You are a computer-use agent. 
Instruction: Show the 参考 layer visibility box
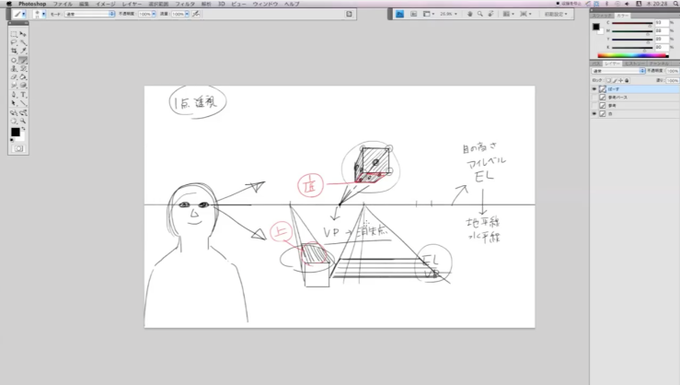594,105
